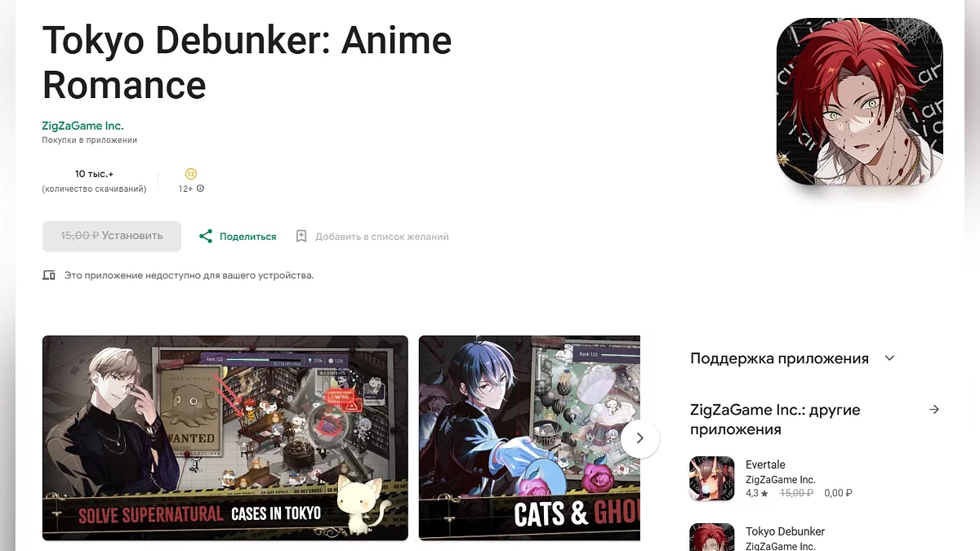This screenshot has height=551, width=980.
Task: Open the Evertale app icon
Action: 712,478
